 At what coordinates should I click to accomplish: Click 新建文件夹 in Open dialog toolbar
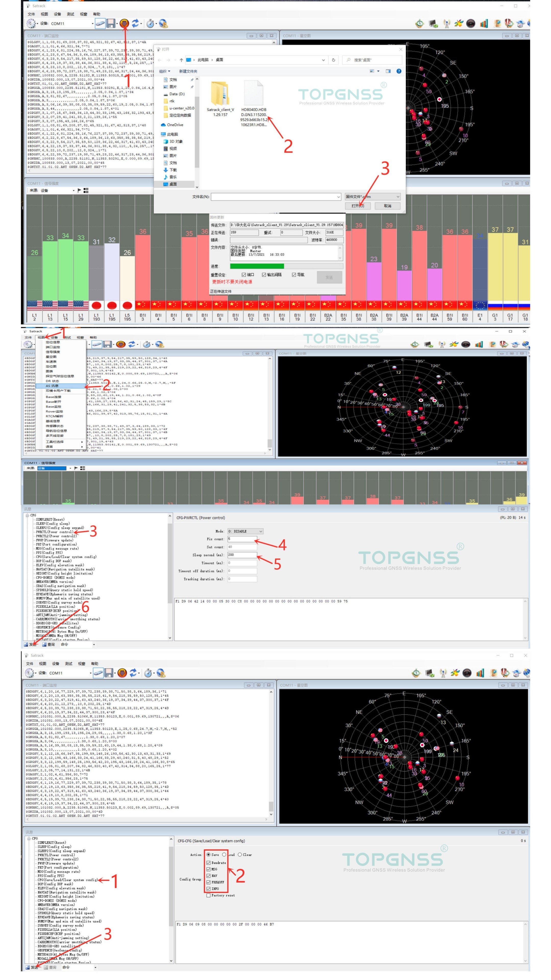188,71
